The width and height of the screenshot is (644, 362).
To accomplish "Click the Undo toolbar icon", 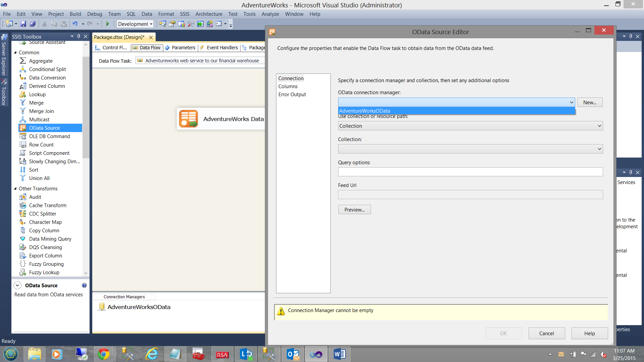I will [x=75, y=24].
